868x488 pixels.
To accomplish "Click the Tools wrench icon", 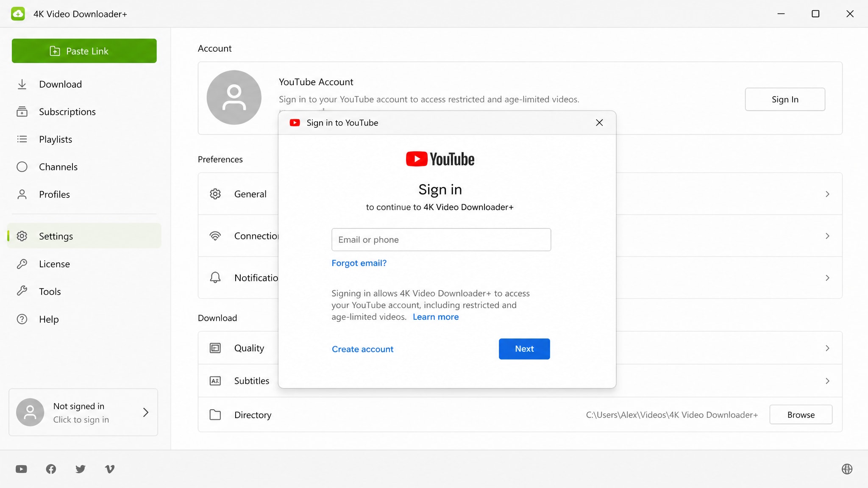I will [22, 291].
